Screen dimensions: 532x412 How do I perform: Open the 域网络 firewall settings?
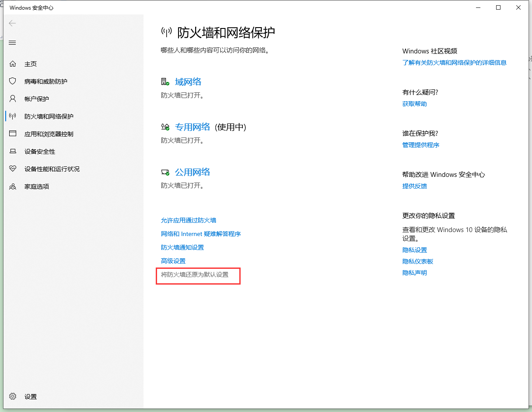pyautogui.click(x=188, y=82)
